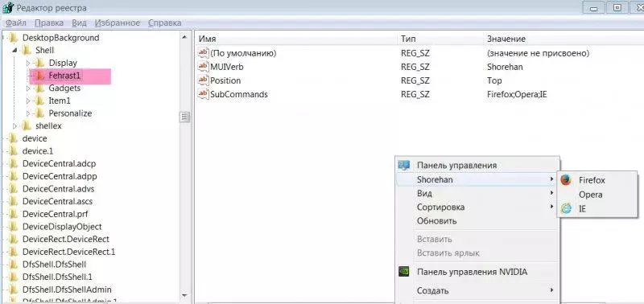Open the Избранное menu

point(117,23)
